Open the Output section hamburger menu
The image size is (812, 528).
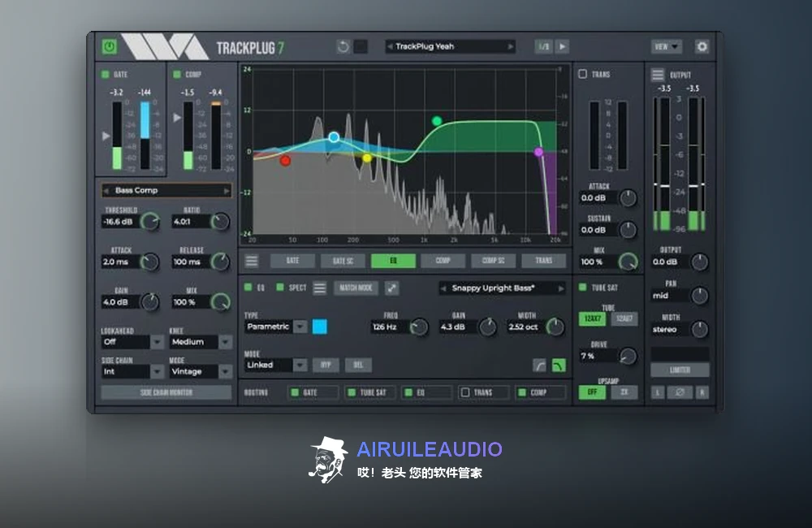(x=658, y=75)
